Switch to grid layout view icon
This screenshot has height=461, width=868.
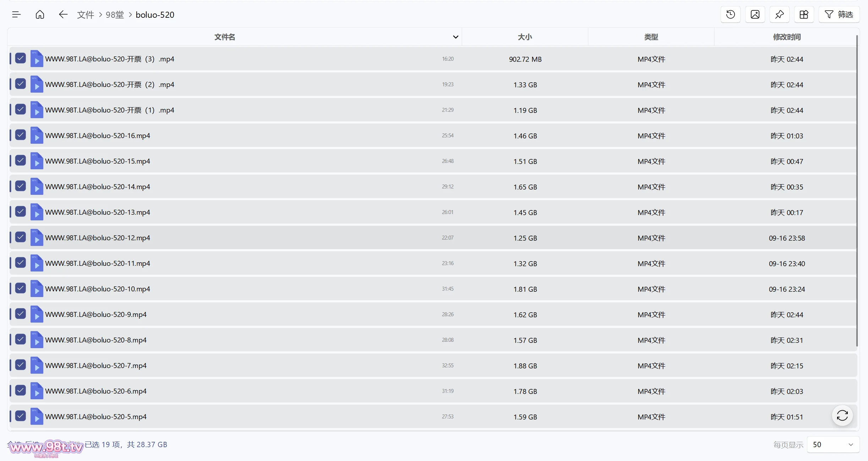[804, 15]
